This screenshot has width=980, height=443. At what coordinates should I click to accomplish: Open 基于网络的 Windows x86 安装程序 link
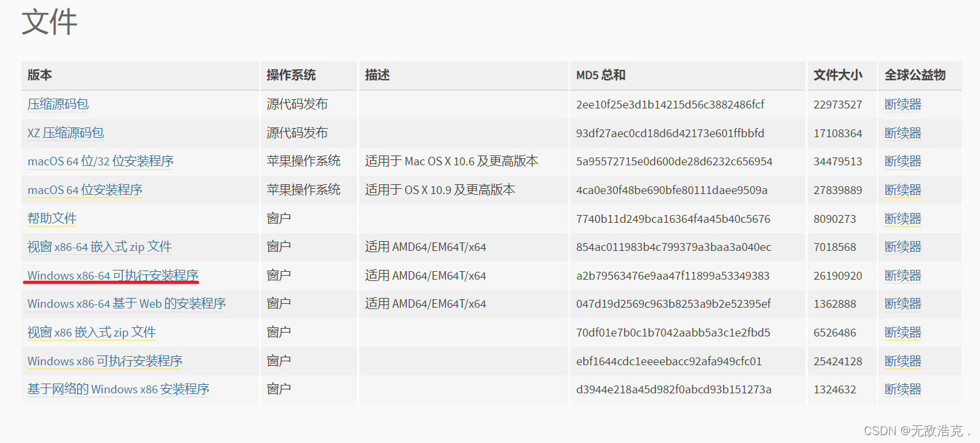118,389
